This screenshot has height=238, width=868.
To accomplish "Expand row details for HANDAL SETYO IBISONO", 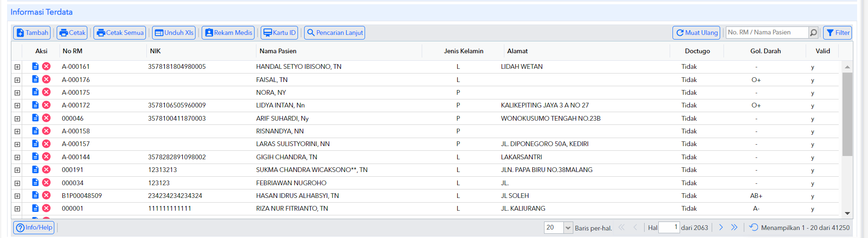I will (x=17, y=67).
